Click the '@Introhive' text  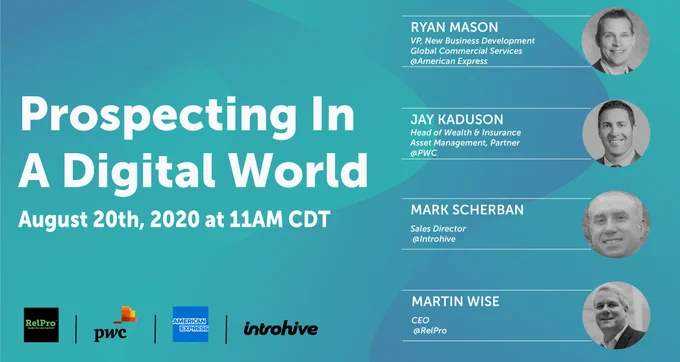tap(434, 239)
